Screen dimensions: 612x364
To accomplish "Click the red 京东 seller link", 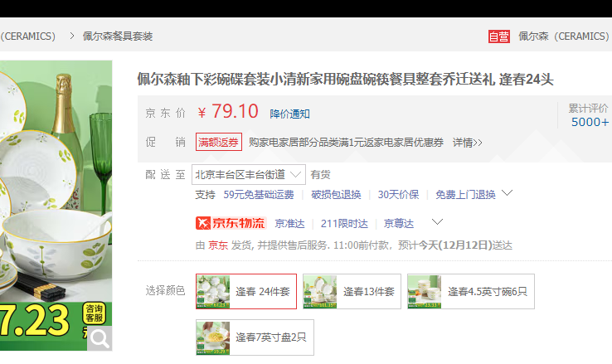I will click(218, 245).
